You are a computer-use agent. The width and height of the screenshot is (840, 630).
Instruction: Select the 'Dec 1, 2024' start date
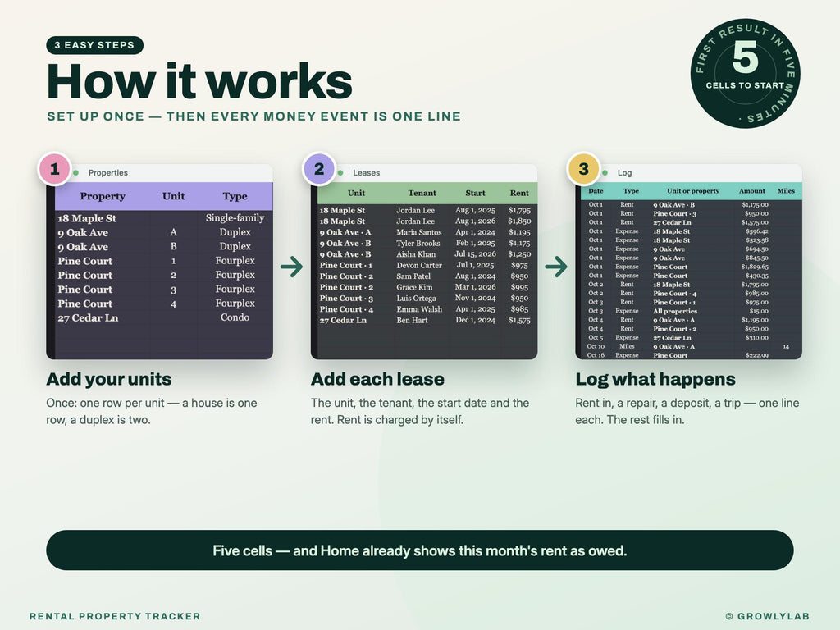pyautogui.click(x=475, y=320)
